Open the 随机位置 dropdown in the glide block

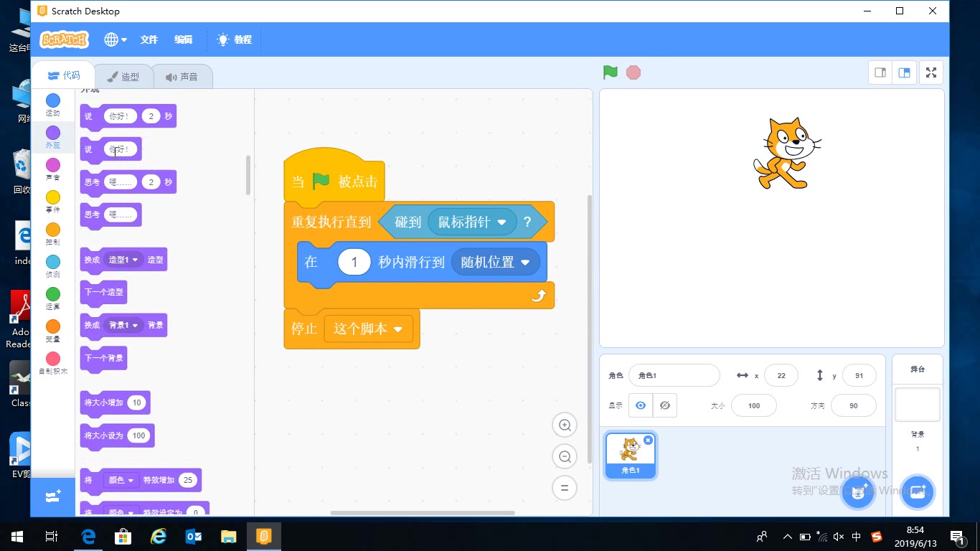tap(495, 262)
